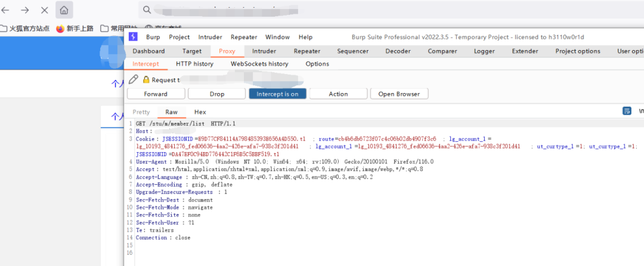Switch to the Intruder tool tab
This screenshot has height=266, width=644.
[x=264, y=51]
